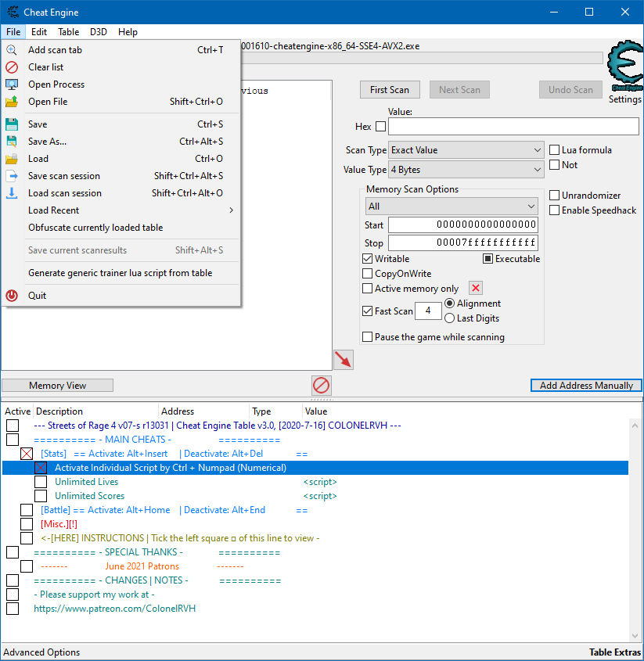This screenshot has width=644, height=661.
Task: Tick Pause the game while scanning
Action: [367, 337]
